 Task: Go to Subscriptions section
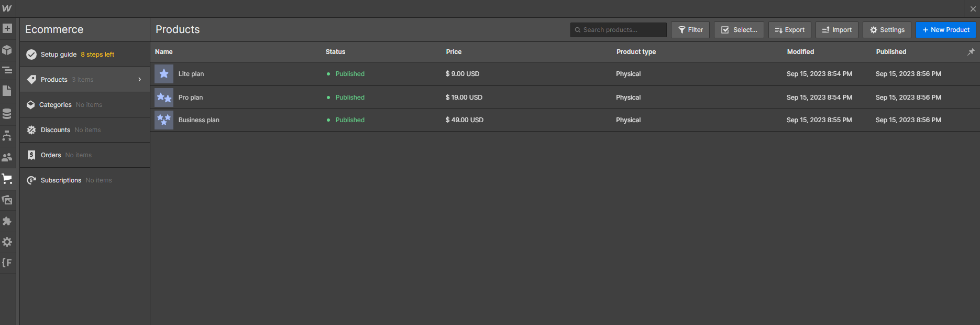tap(85, 180)
